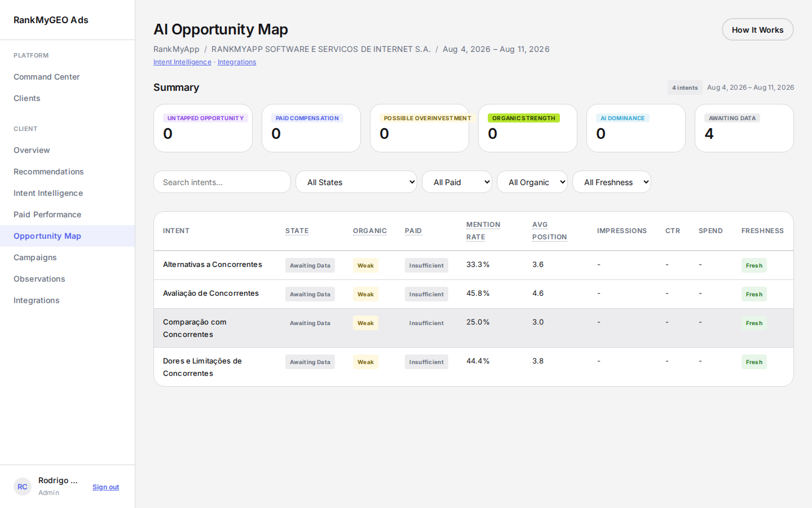The image size is (812, 508).
Task: Click the 44.4% mention rate value
Action: 478,361
